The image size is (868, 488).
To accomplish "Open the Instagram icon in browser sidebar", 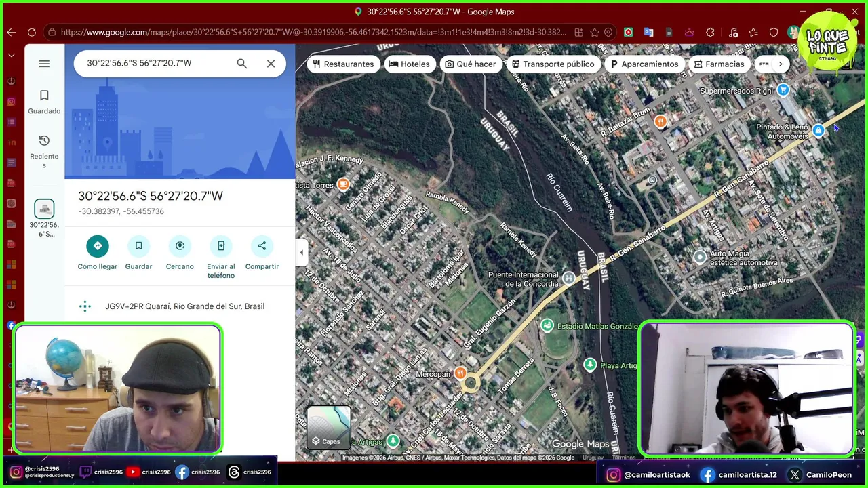I will coord(11,102).
